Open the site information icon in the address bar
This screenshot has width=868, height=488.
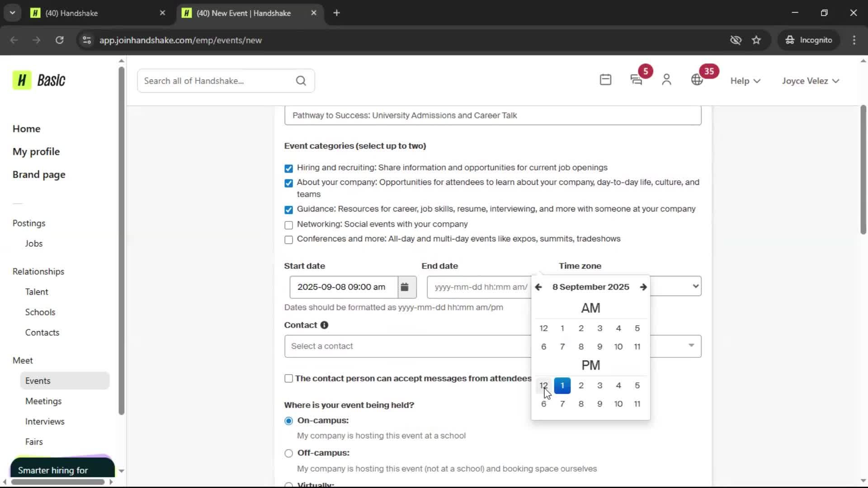point(87,40)
